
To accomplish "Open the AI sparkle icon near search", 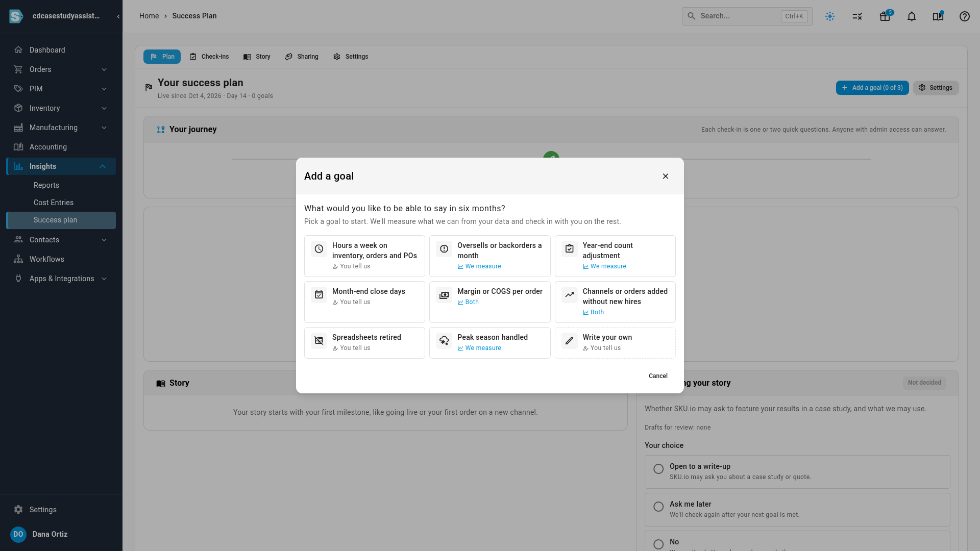I will pos(830,16).
